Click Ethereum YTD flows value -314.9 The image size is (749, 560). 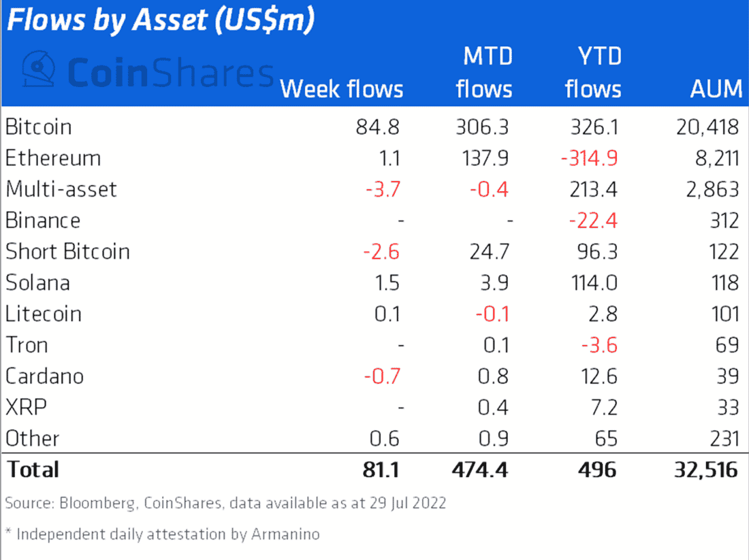pyautogui.click(x=590, y=158)
